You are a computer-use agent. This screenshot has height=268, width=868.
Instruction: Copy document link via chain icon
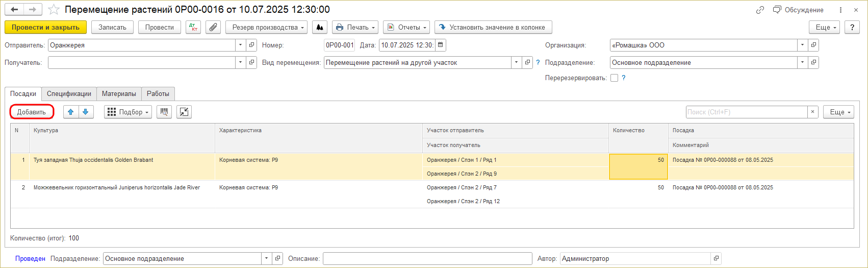point(760,10)
